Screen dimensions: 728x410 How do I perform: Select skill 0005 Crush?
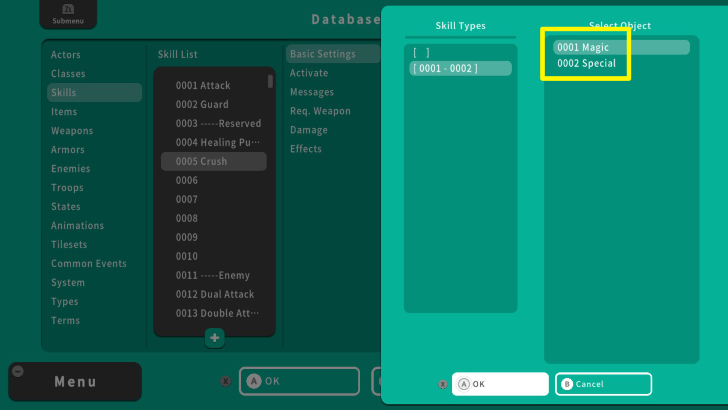click(214, 161)
